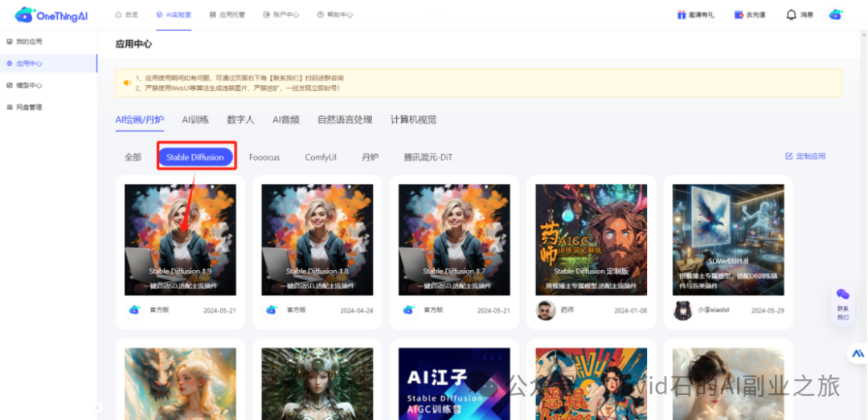
Task: Click the speaker icon in the notice banner
Action: pos(127,83)
